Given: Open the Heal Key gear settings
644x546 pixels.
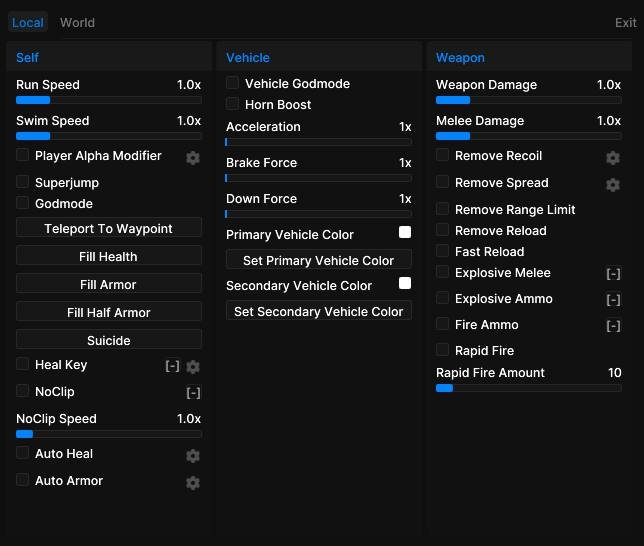Looking at the screenshot, I should click(193, 367).
